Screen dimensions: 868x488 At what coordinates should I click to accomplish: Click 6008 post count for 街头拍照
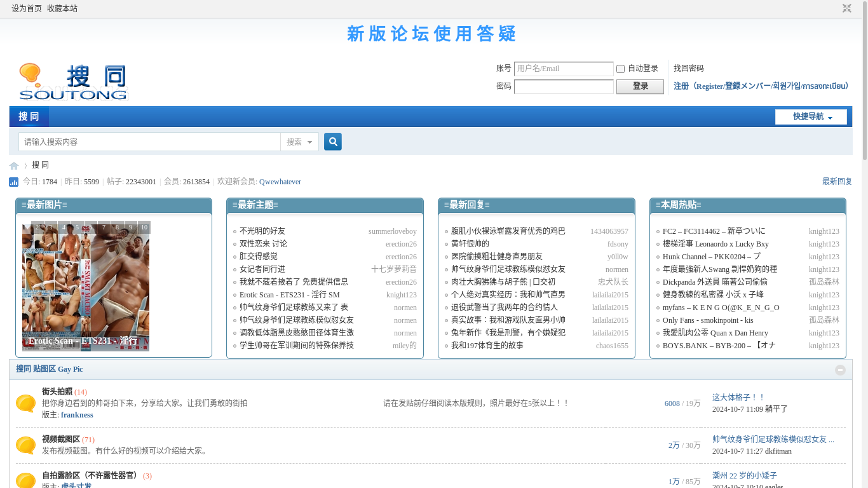[672, 403]
